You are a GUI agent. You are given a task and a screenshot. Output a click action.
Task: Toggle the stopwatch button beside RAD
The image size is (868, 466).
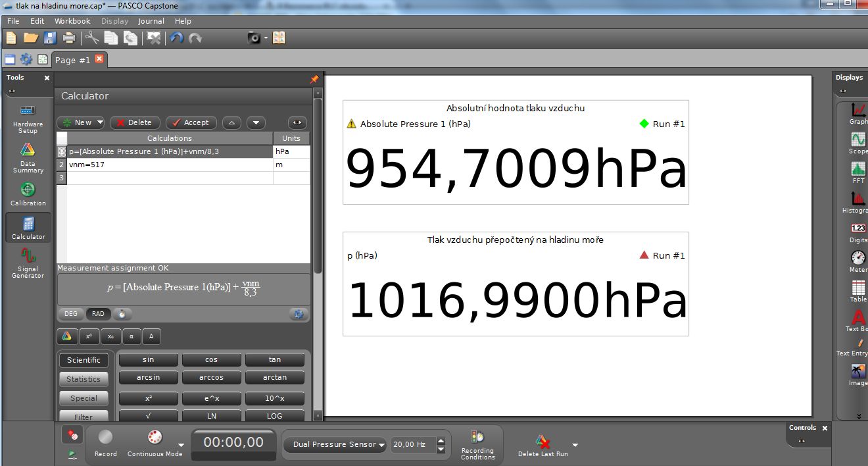tap(122, 314)
